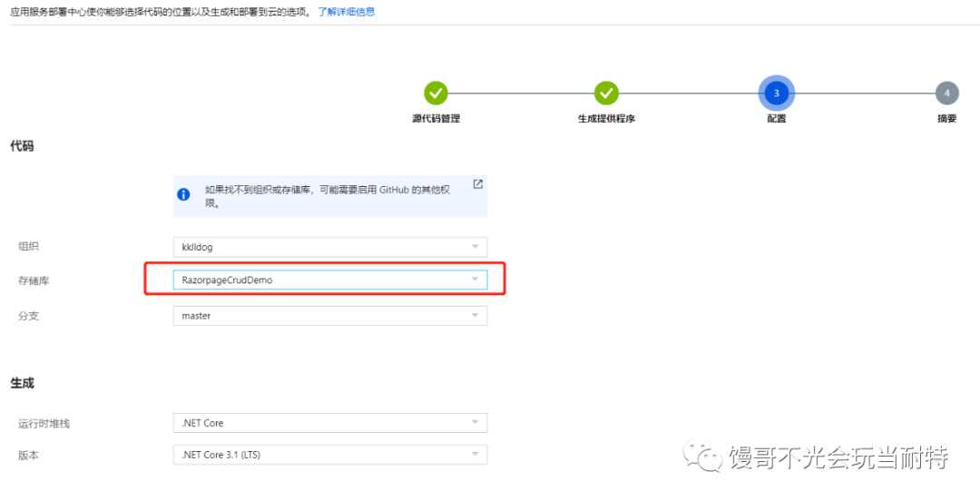
Task: Click the 生成 section heading
Action: (x=22, y=383)
